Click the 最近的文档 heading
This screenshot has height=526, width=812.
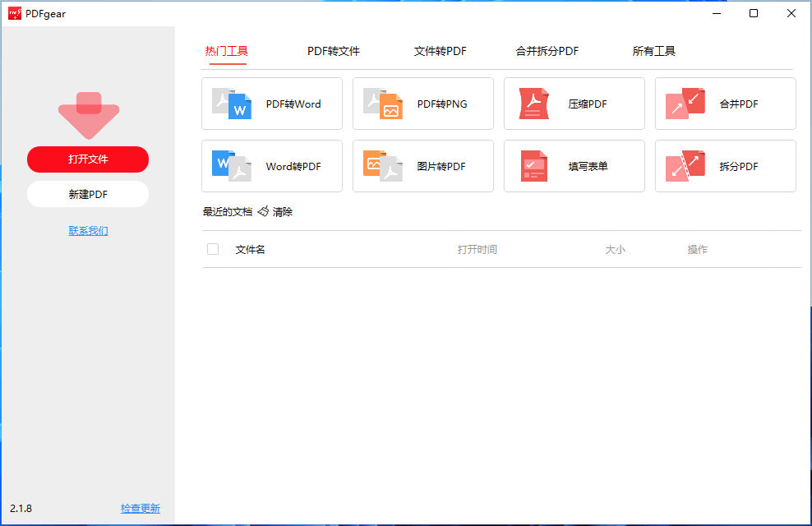228,211
